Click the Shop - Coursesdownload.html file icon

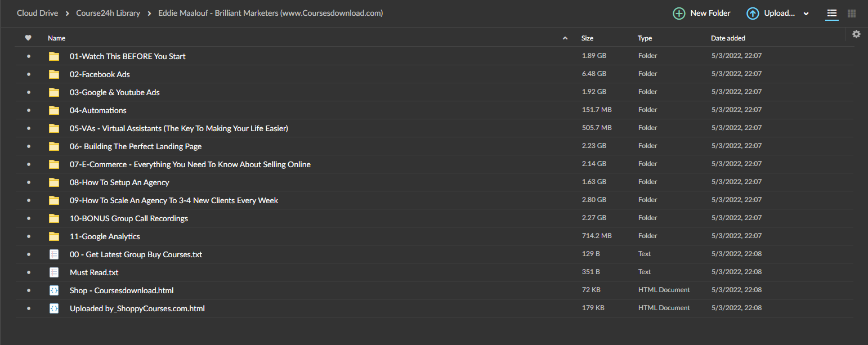[x=54, y=290]
